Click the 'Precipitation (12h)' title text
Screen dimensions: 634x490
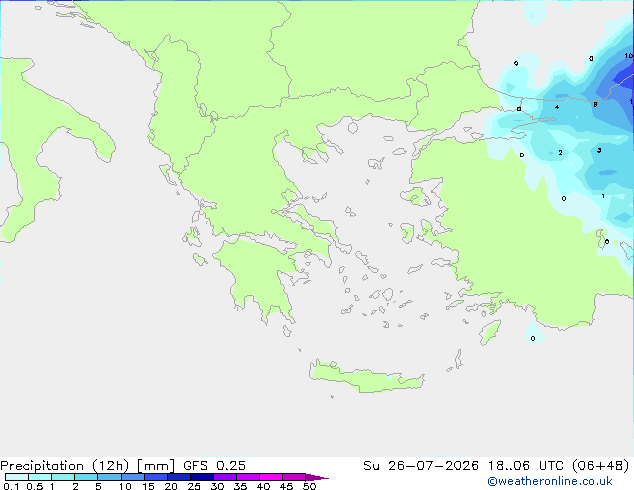coord(65,466)
